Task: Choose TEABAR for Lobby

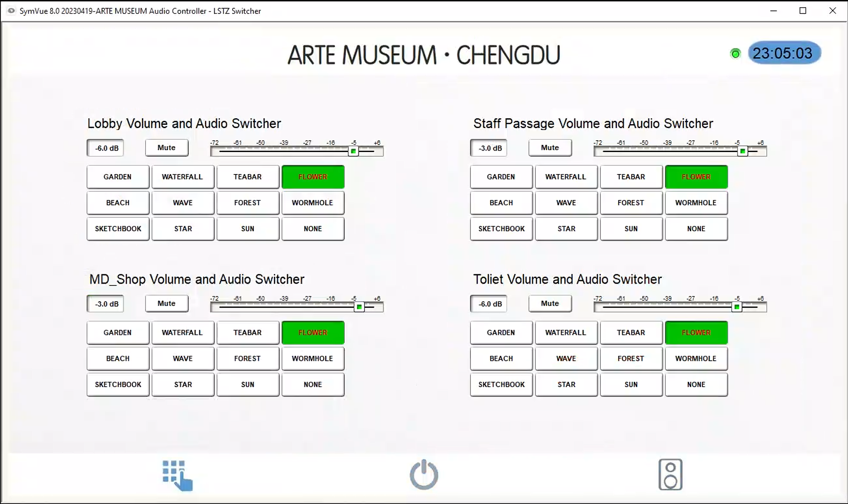Action: pos(248,177)
